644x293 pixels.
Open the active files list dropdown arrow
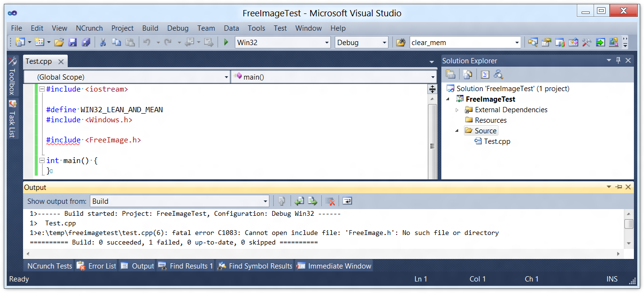click(x=432, y=62)
